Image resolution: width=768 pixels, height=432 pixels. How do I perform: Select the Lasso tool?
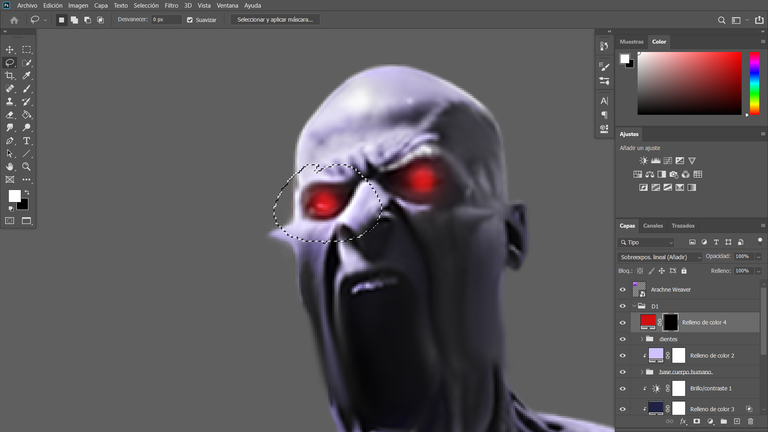coord(10,63)
